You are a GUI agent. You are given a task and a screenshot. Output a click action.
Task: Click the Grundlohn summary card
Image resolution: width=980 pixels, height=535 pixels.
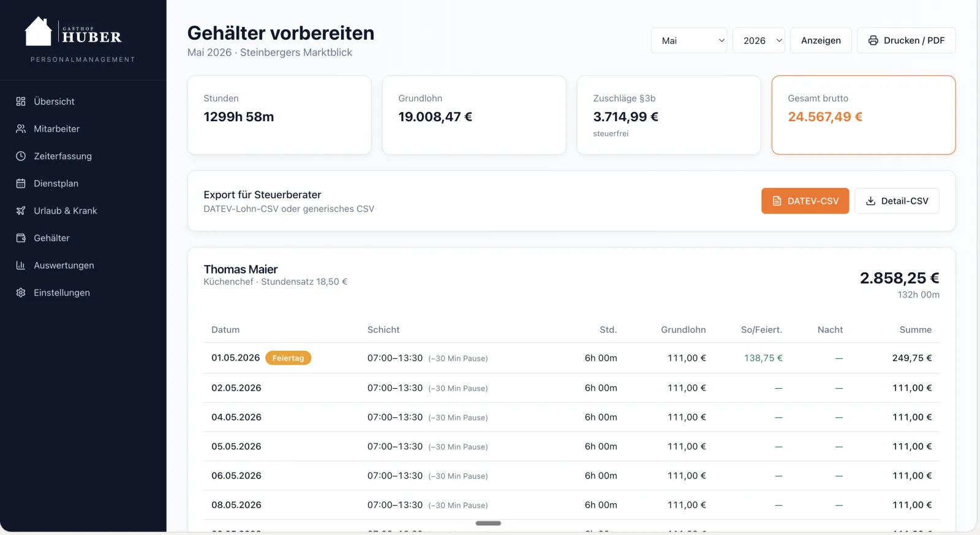pyautogui.click(x=474, y=115)
